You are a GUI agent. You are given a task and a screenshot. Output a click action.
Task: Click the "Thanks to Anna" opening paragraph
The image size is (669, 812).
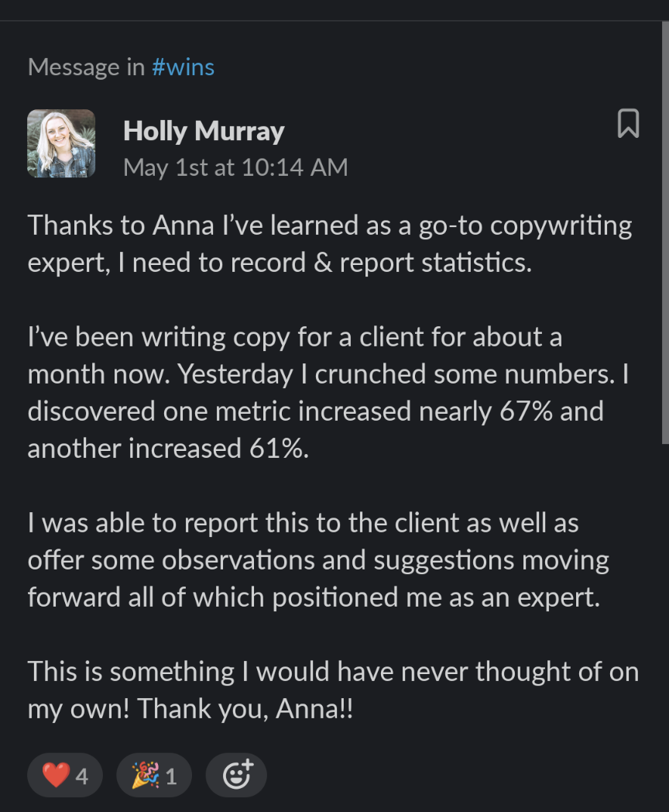(x=330, y=244)
